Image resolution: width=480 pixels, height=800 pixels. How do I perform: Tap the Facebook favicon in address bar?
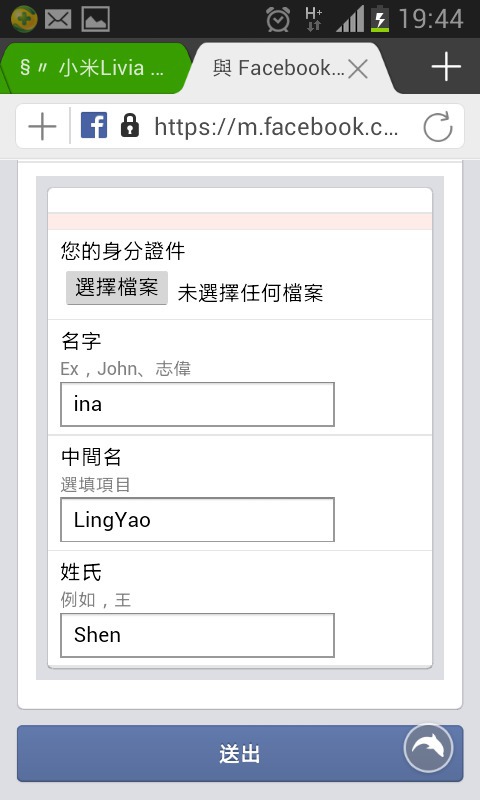(94, 126)
